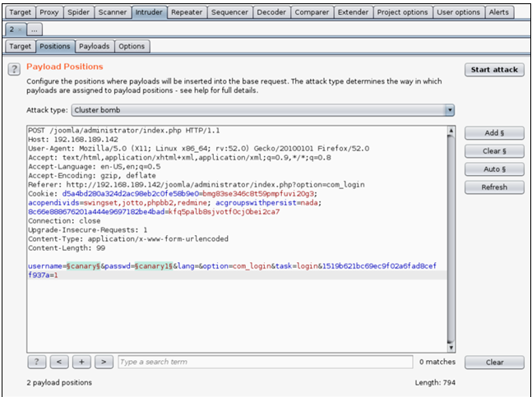
Task: Click the Clear § button
Action: (x=494, y=151)
